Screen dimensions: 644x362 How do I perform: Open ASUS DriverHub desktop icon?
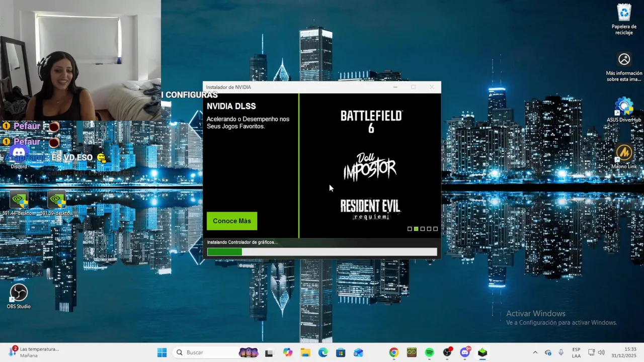[x=624, y=110]
